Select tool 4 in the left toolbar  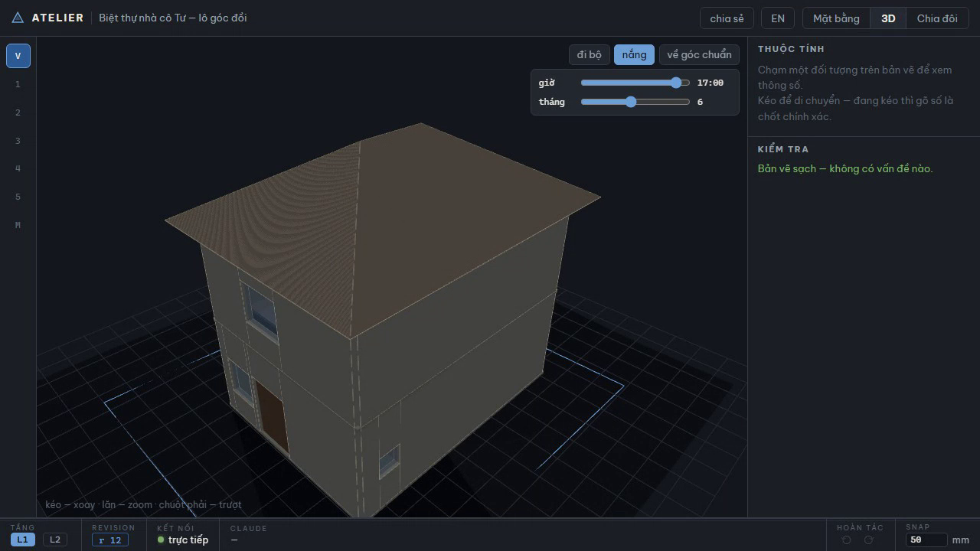(18, 168)
